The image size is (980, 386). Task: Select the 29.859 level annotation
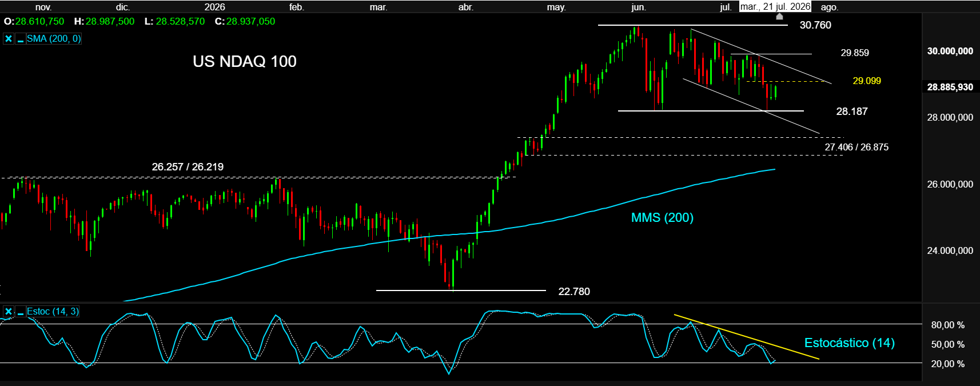pos(855,53)
